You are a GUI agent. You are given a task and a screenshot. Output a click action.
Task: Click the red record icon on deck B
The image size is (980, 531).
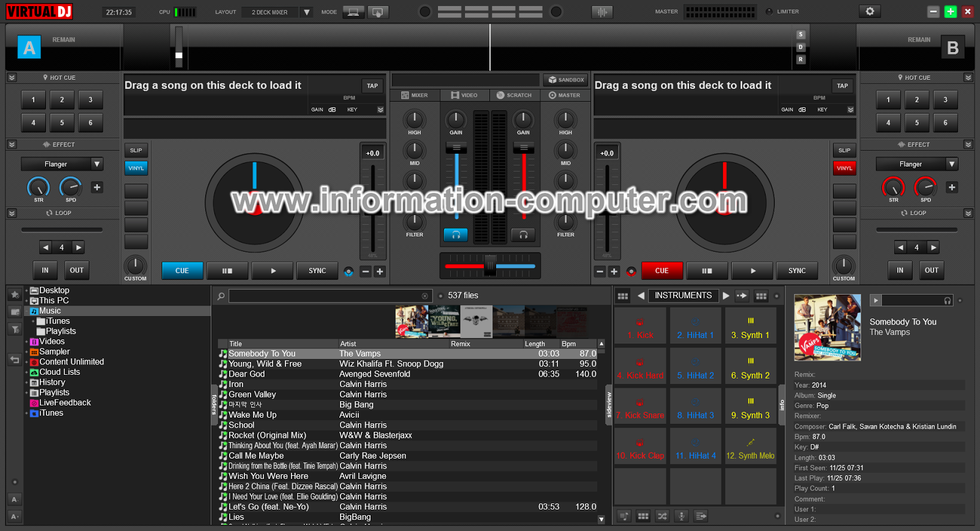click(631, 271)
